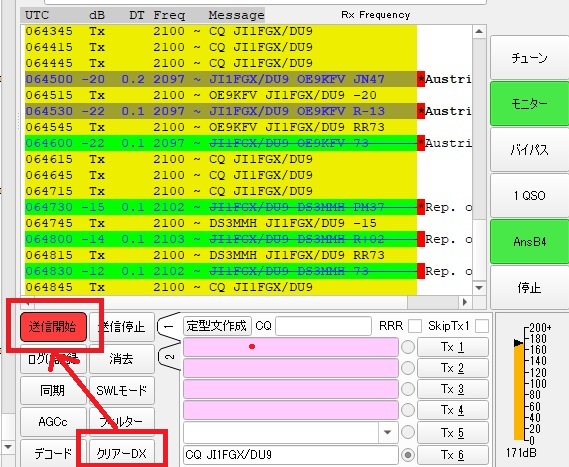This screenshot has width=569, height=467.
Task: Click the horizontal scrollbar right arrow
Action: pyautogui.click(x=465, y=302)
